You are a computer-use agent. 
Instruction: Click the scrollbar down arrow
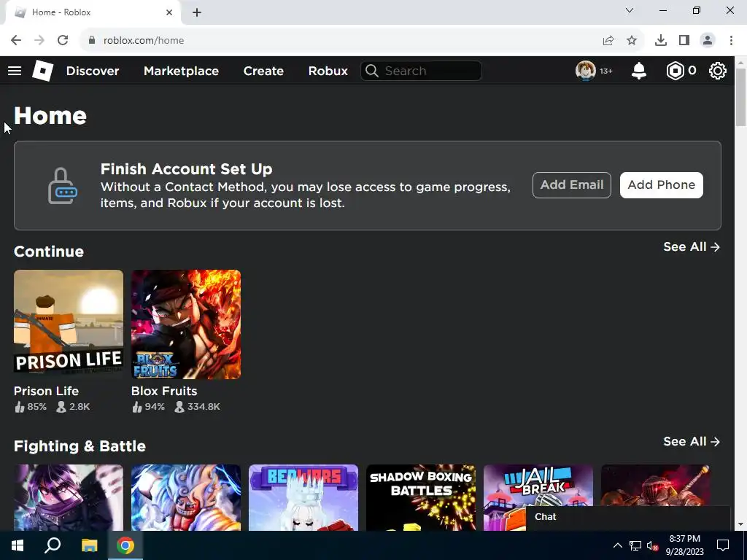tap(741, 525)
